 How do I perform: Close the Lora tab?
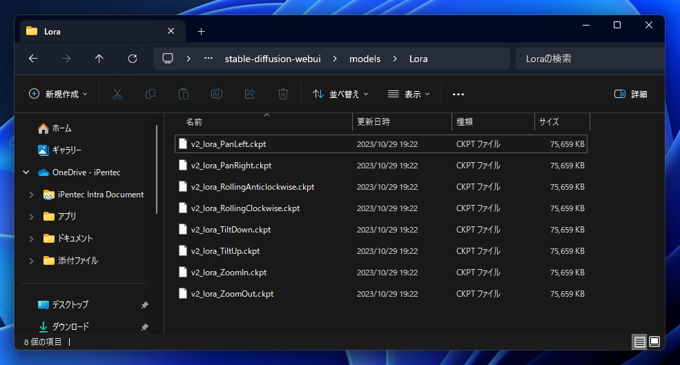pos(171,31)
